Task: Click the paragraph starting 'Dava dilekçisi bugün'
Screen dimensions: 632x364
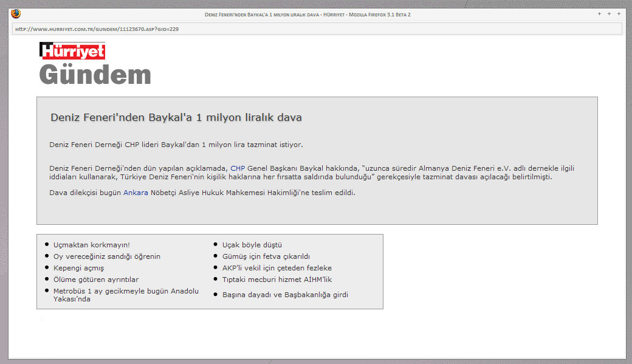Action: [x=202, y=193]
